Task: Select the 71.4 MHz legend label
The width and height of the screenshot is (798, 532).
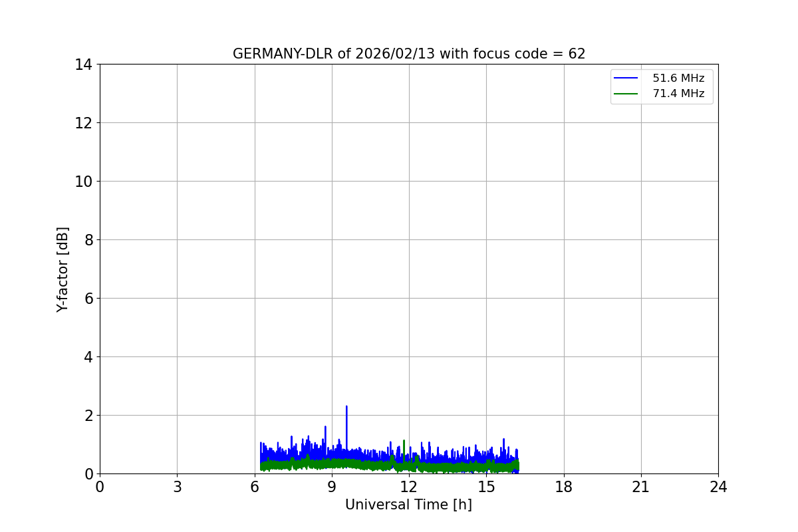Action: (678, 94)
